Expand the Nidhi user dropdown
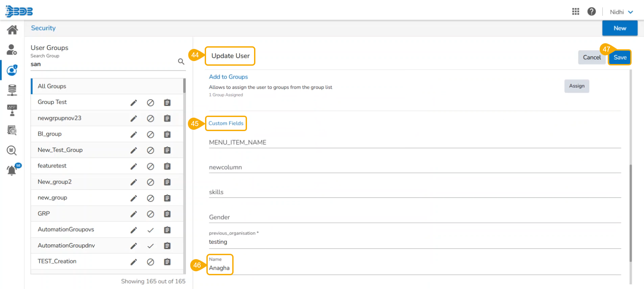This screenshot has width=644, height=289. [621, 12]
